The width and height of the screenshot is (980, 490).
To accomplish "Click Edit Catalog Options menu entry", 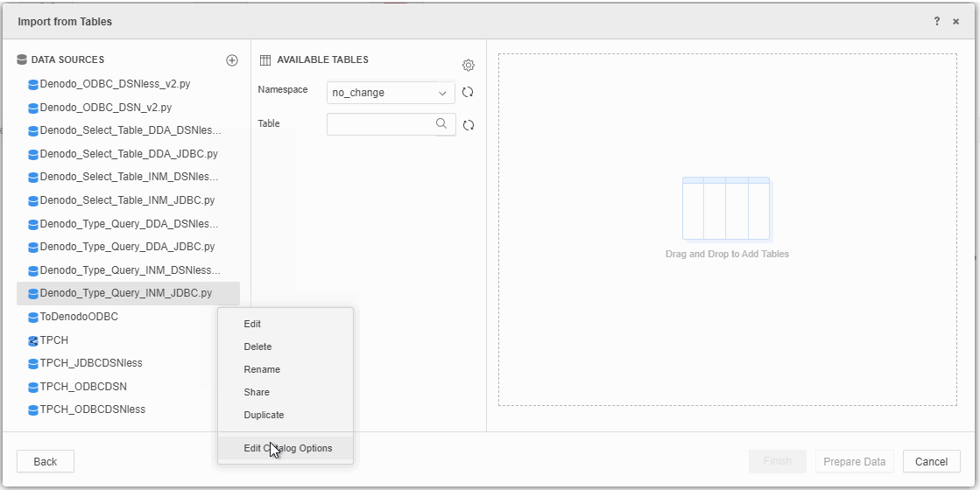I will [287, 448].
